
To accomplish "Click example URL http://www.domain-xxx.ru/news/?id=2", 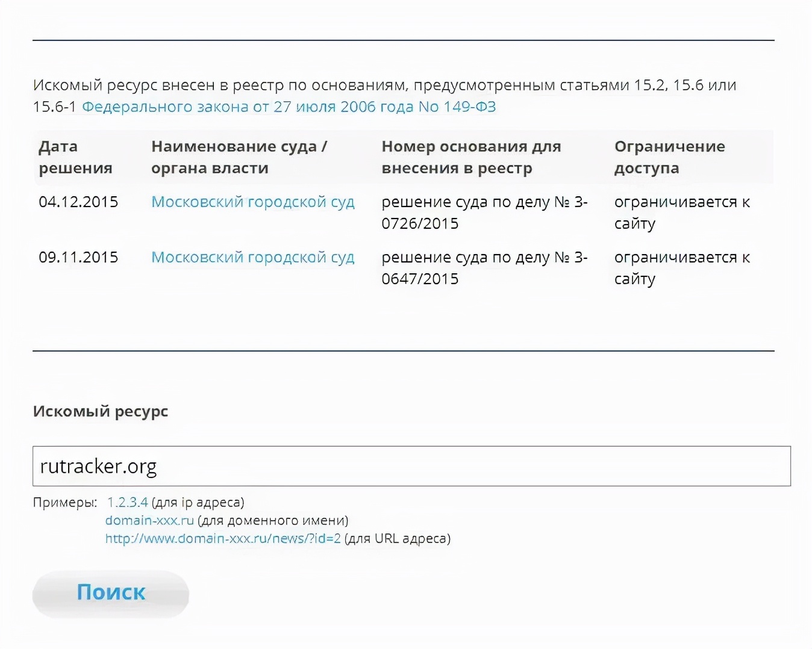I will tap(223, 538).
